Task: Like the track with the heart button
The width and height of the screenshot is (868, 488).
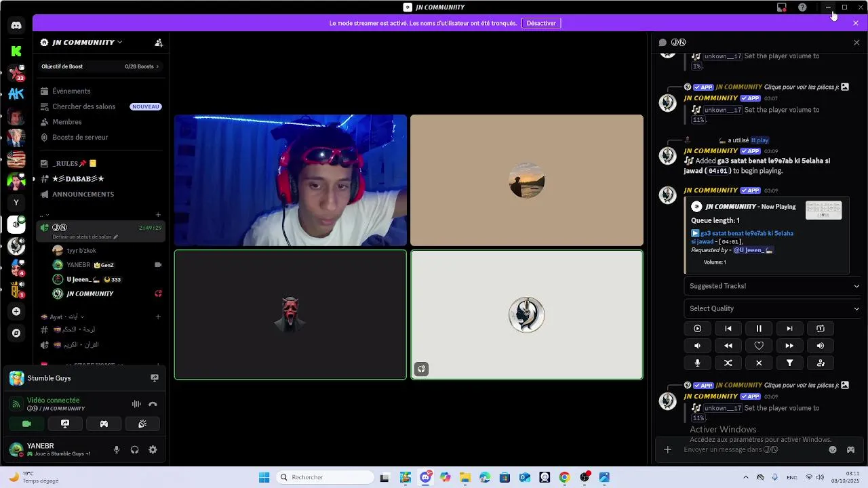Action: (759, 346)
